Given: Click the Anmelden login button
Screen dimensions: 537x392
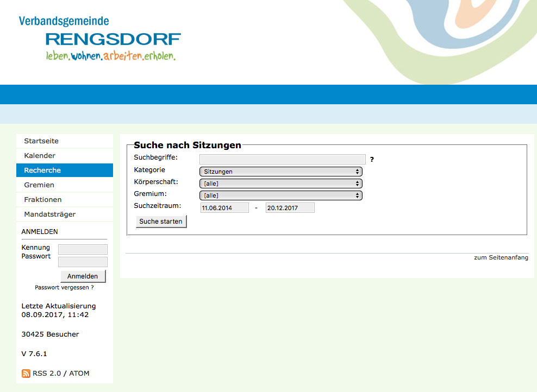Looking at the screenshot, I should tap(83, 276).
